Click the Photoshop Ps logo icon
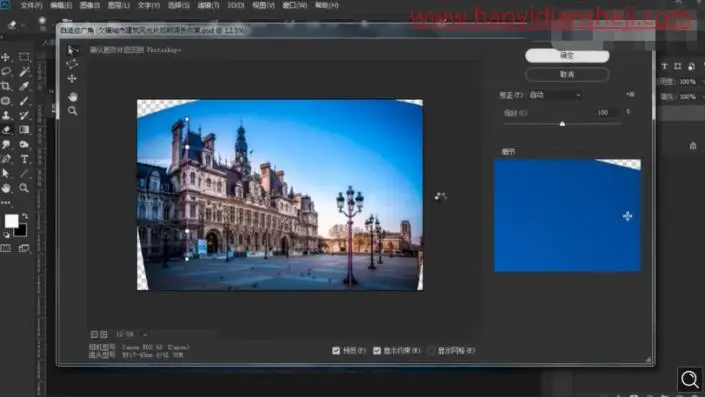The image size is (705, 397). [x=5, y=4]
